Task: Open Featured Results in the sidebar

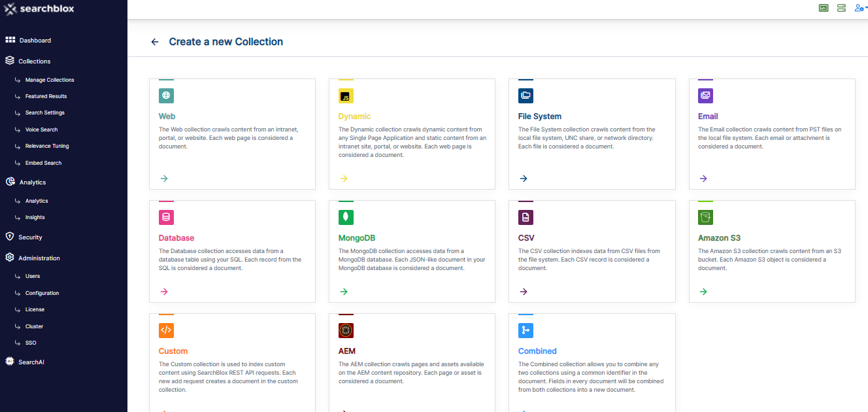Action: coord(46,96)
